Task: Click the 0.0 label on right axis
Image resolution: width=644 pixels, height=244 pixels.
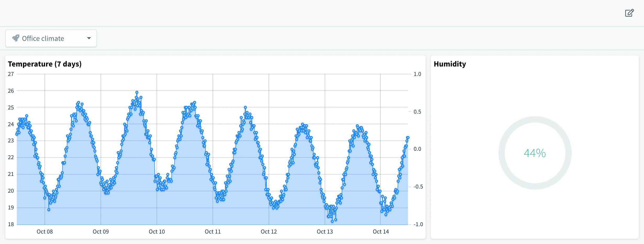Action: 417,149
